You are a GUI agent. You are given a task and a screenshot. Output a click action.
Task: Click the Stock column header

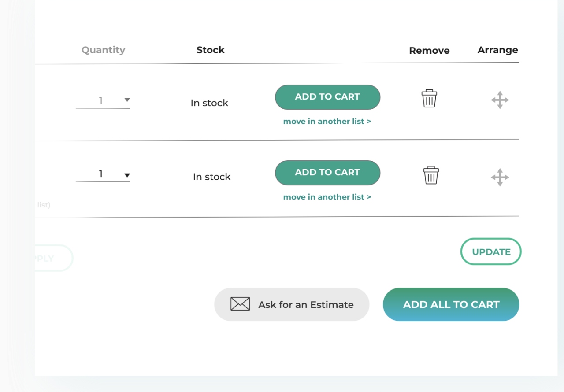[210, 50]
